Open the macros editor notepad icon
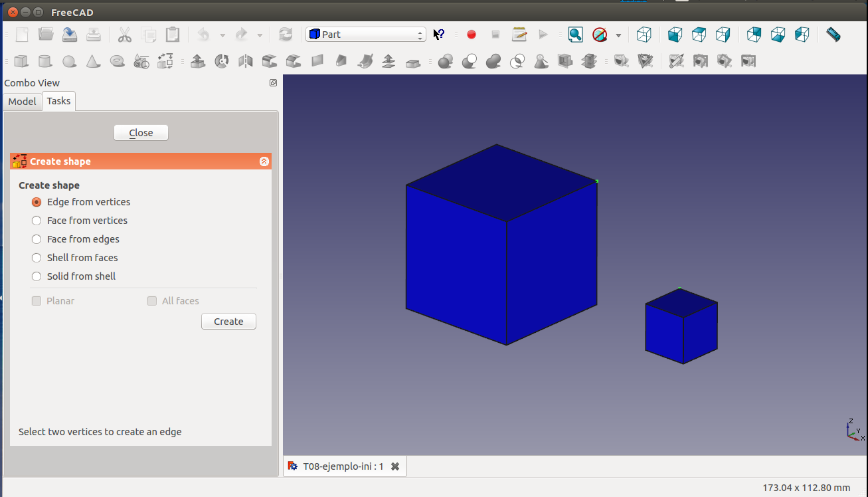Viewport: 868px width, 497px height. pos(519,35)
